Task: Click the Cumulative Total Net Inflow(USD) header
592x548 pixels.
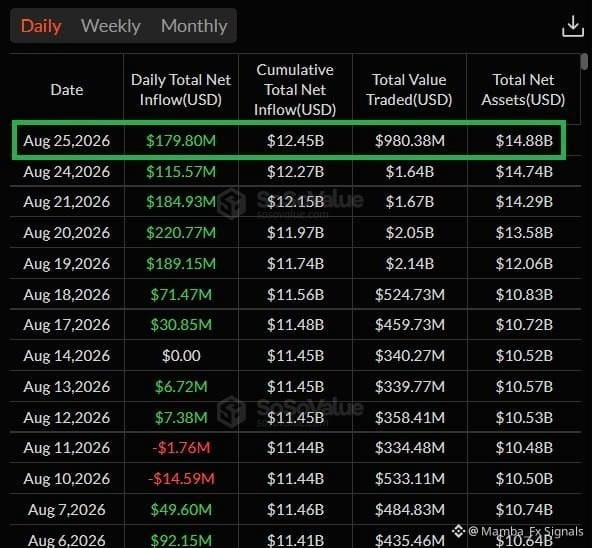Action: point(295,90)
